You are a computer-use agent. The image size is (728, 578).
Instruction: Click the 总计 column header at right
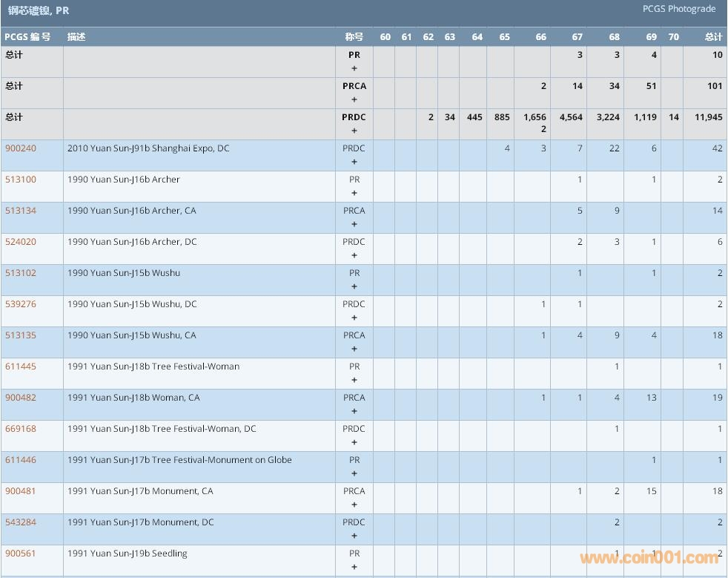click(713, 37)
